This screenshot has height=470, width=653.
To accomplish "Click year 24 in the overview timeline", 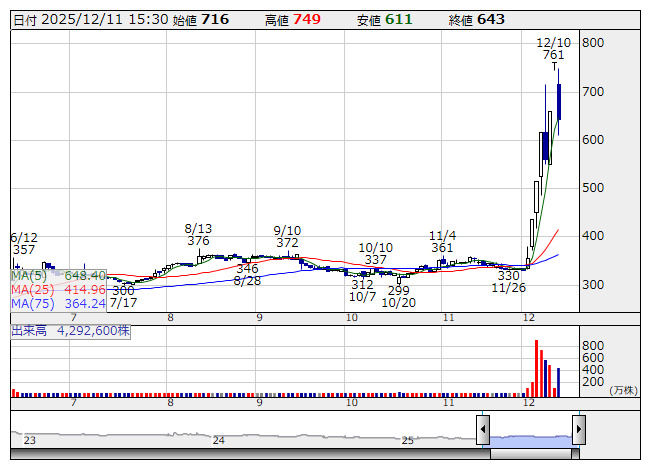I will click(218, 440).
